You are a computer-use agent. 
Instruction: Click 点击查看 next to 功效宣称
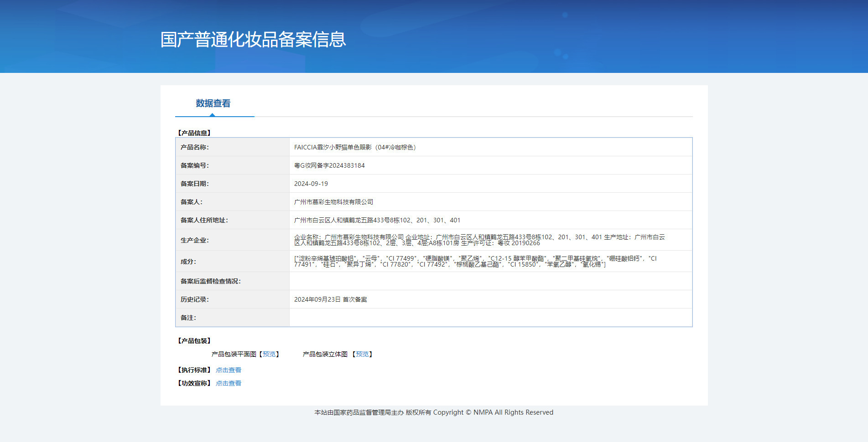tap(229, 383)
